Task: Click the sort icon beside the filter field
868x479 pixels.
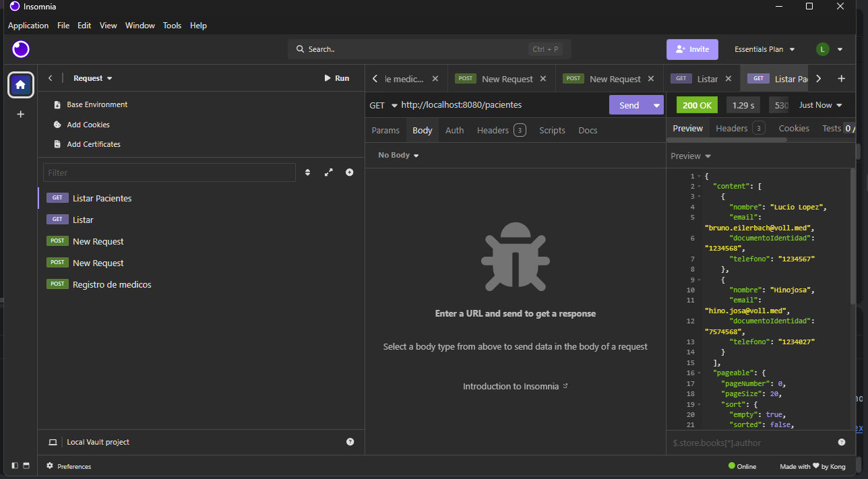Action: click(x=308, y=172)
